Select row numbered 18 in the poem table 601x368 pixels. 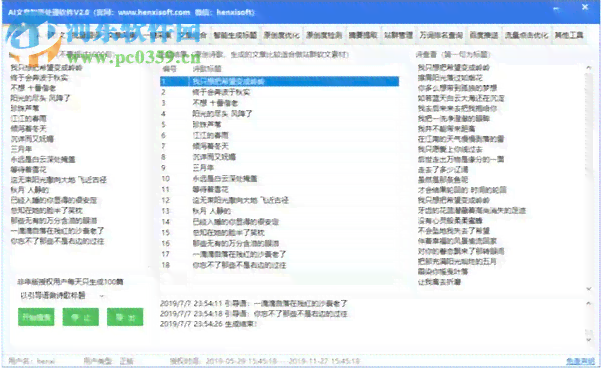coord(279,265)
